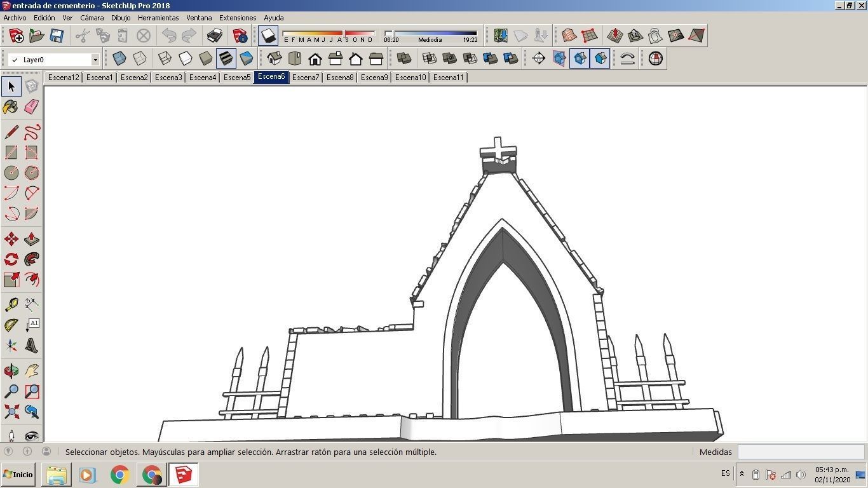Image resolution: width=868 pixels, height=488 pixels.
Task: Click the Save floppy disk icon
Action: 57,36
